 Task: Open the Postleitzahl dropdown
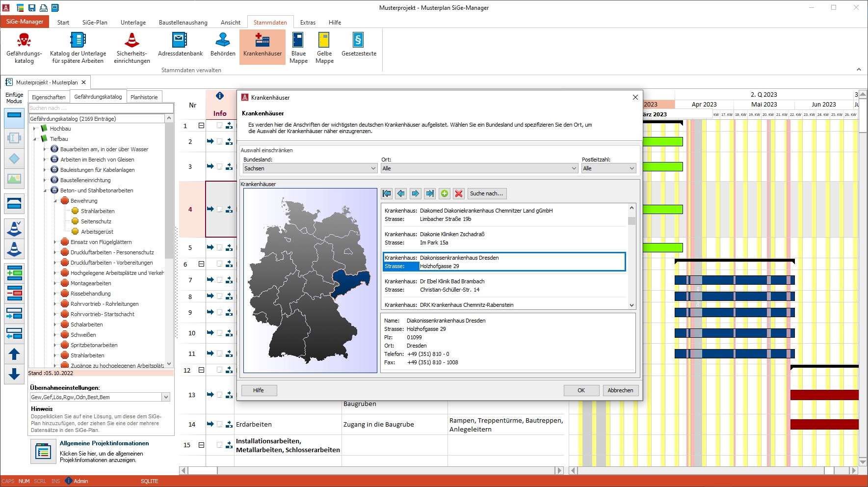pos(608,168)
